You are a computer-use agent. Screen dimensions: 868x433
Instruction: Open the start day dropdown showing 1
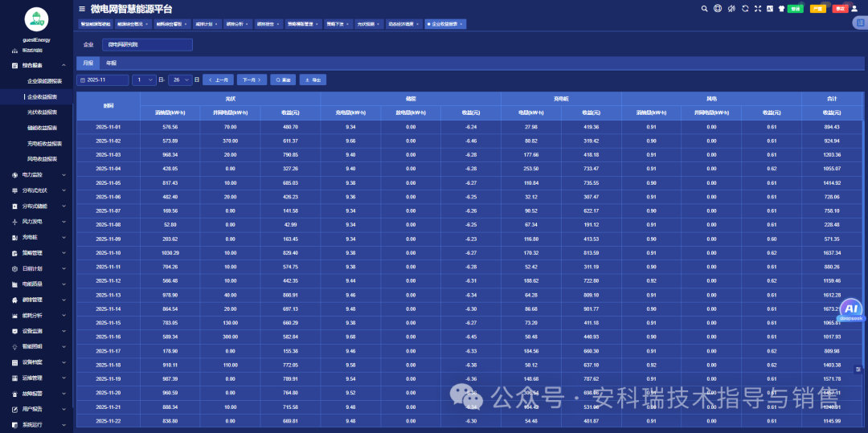point(144,80)
